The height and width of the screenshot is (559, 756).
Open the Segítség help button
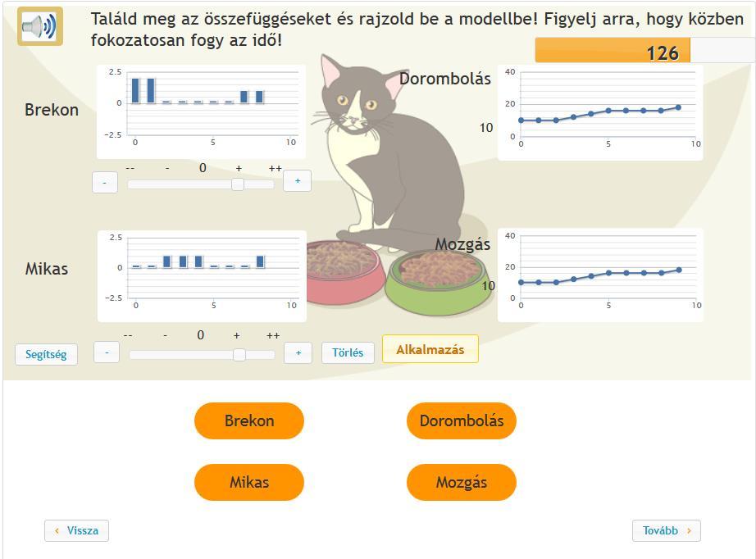click(46, 354)
